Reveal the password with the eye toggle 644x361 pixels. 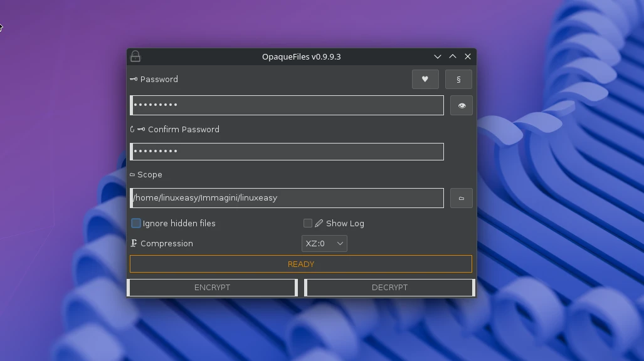pos(461,105)
